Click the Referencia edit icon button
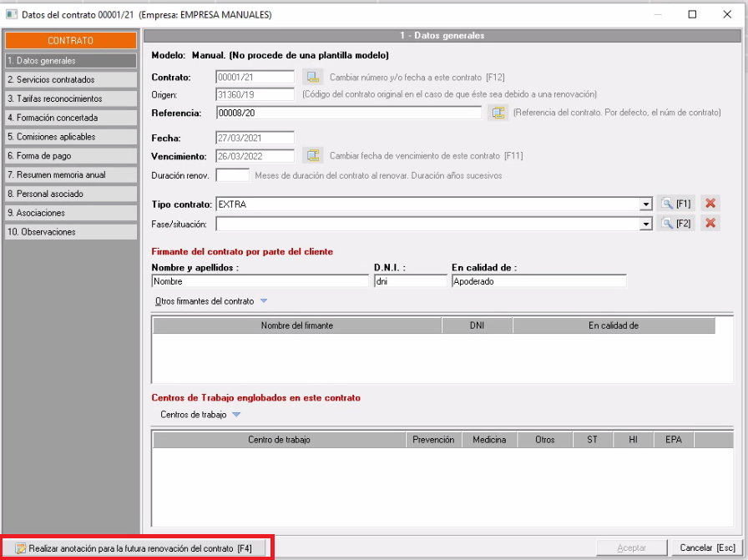 point(498,113)
